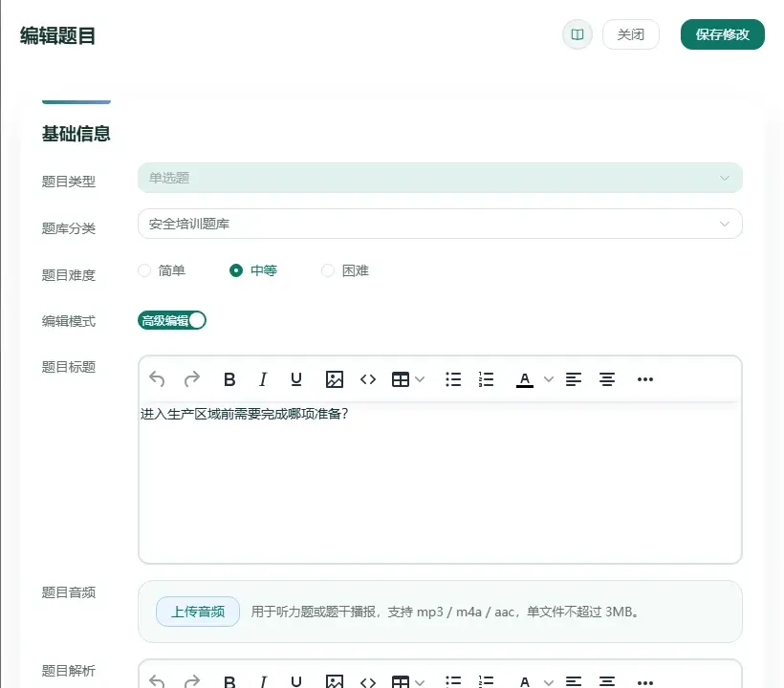Toggle bold in 题目标题 editor

click(229, 379)
